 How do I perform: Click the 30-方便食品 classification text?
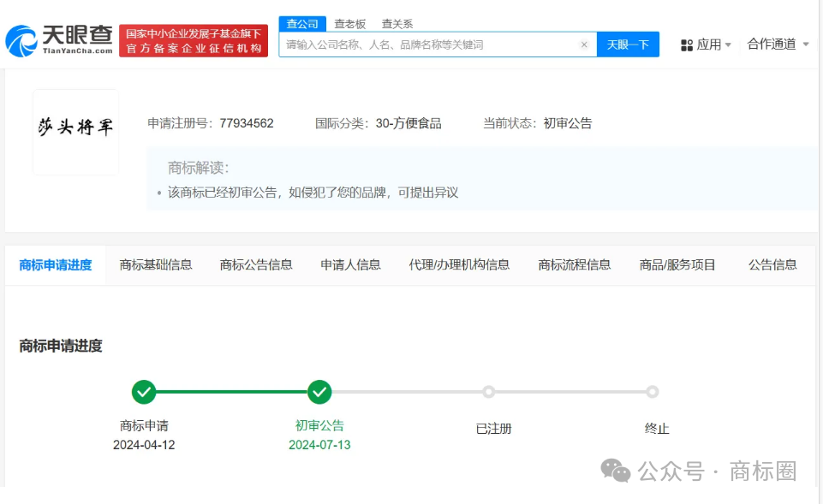point(409,123)
